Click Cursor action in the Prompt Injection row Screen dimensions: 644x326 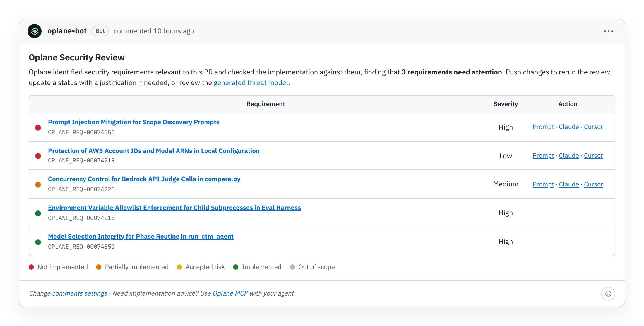coord(593,127)
